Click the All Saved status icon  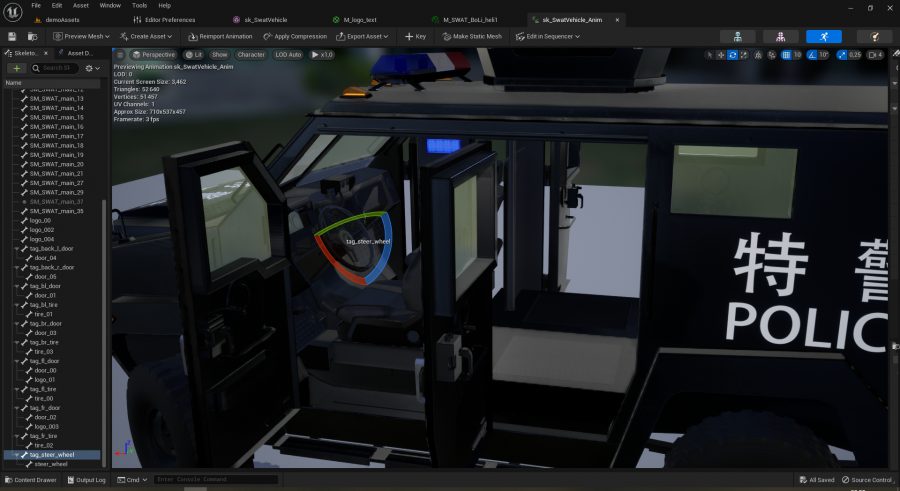(x=803, y=480)
